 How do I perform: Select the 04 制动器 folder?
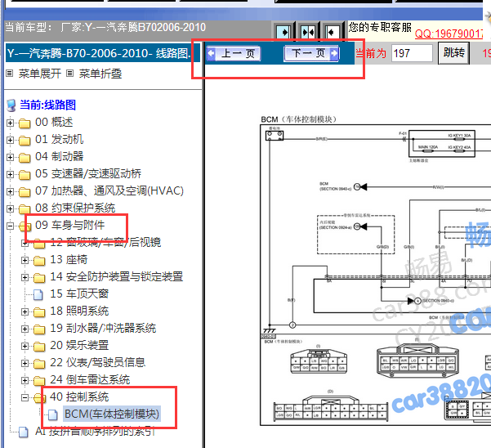[x=59, y=156]
